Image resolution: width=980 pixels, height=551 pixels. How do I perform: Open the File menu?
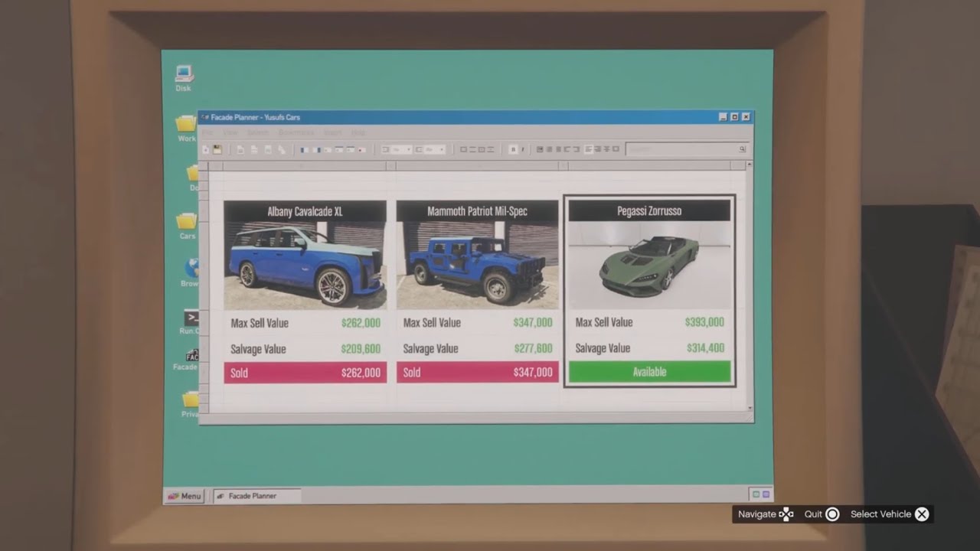(x=207, y=132)
